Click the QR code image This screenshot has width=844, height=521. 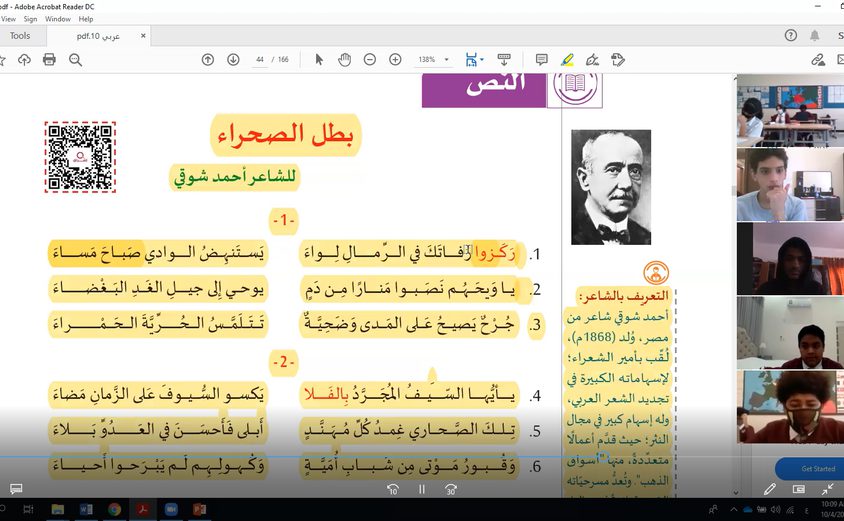(x=80, y=157)
